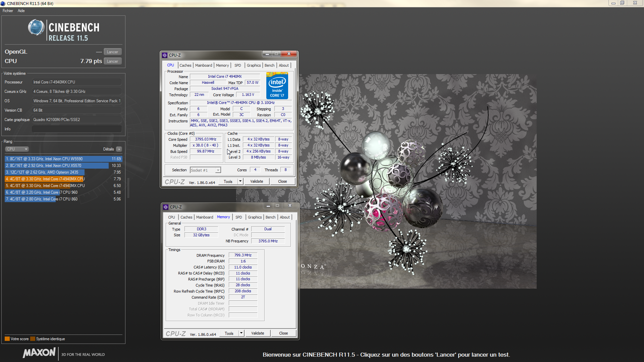Open the CPU ranking dropdown
This screenshot has width=644, height=362.
[x=17, y=149]
